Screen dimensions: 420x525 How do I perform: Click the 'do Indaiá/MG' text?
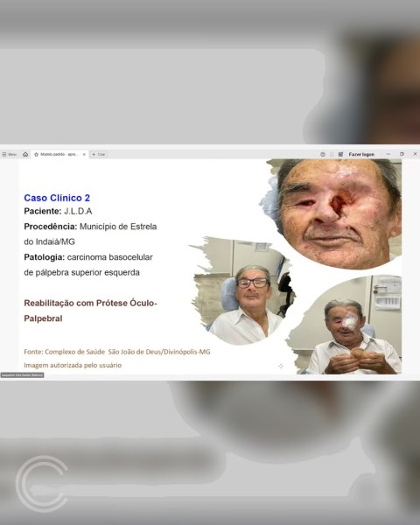(49, 241)
